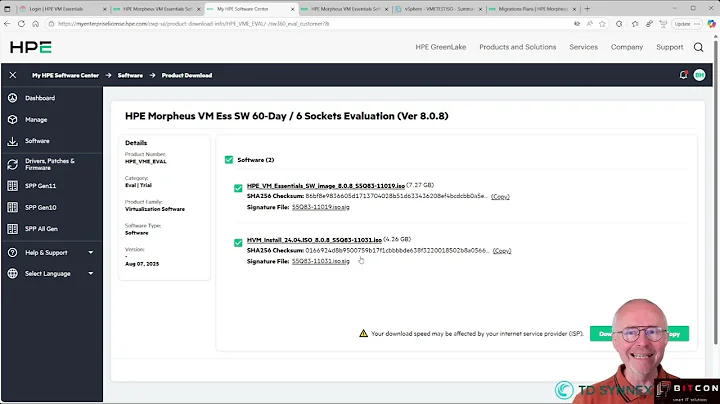Screen dimensions: 720x404
Task: Add page to favorites with star icon
Action: click(x=602, y=24)
